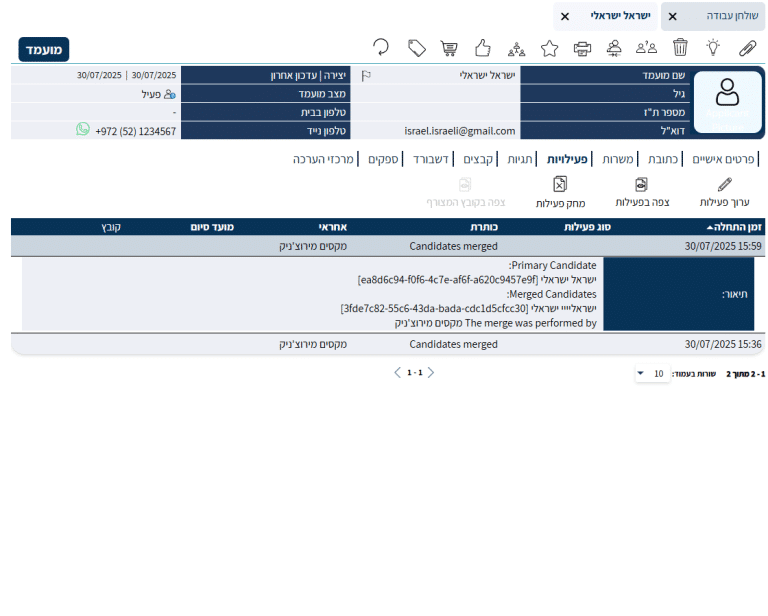This screenshot has width=768, height=616.
Task: Open WhatsApp via the green phone icon
Action: click(x=83, y=130)
